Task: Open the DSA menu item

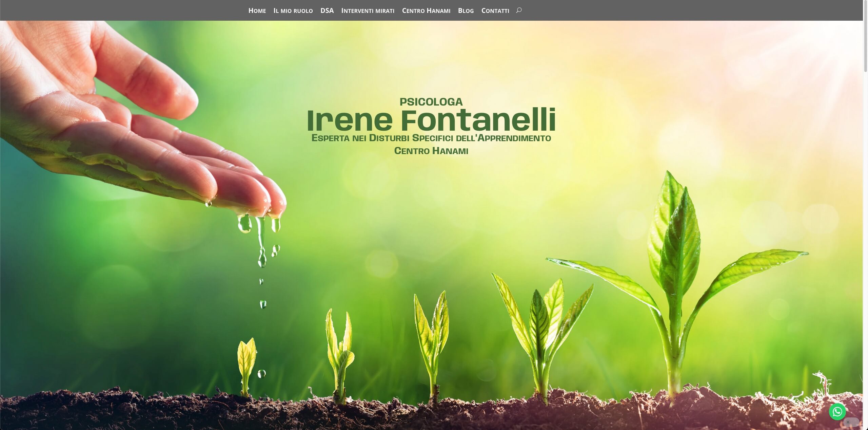Action: point(327,11)
